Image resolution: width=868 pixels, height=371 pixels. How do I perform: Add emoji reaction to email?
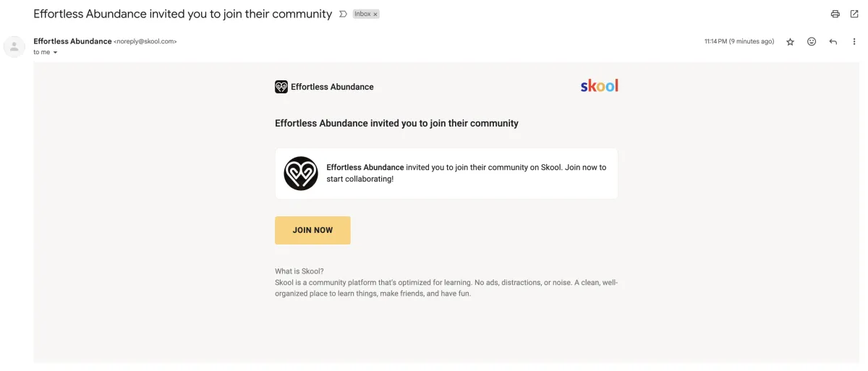[x=812, y=42]
